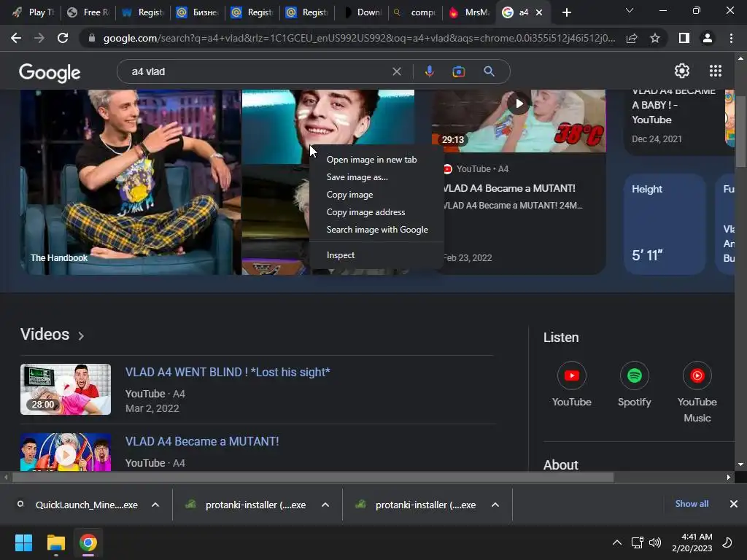
Task: Open the clock and date panel
Action: pos(692,542)
